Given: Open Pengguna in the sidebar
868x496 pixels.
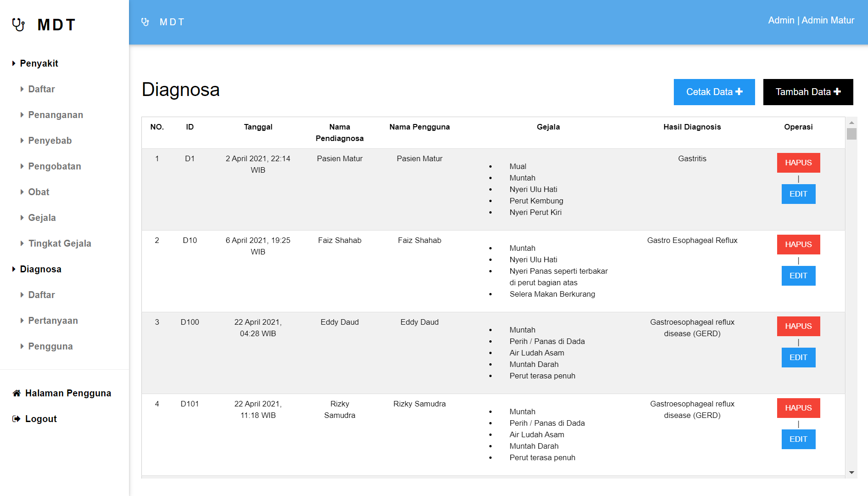Looking at the screenshot, I should coord(50,346).
